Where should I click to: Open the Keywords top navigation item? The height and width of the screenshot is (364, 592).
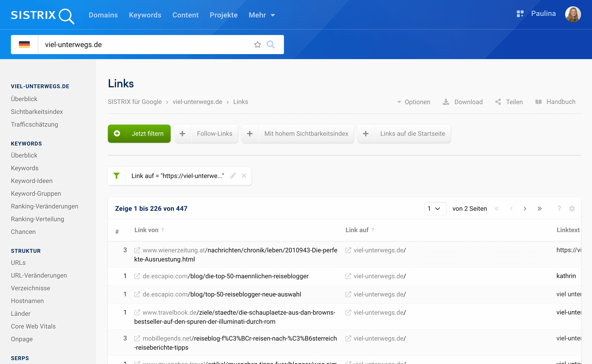click(145, 15)
